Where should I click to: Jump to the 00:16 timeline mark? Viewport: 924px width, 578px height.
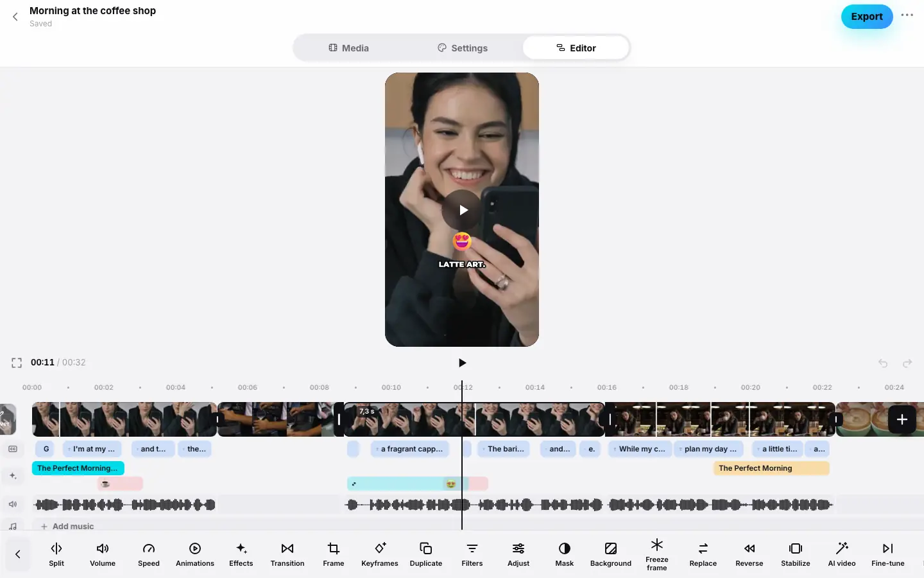607,387
